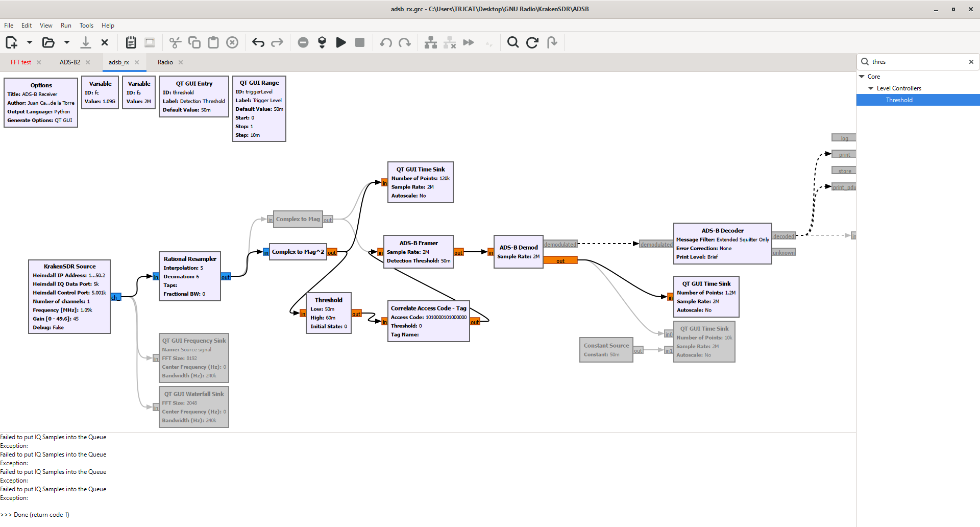Click the Undo arrow in toolbar

click(x=258, y=42)
